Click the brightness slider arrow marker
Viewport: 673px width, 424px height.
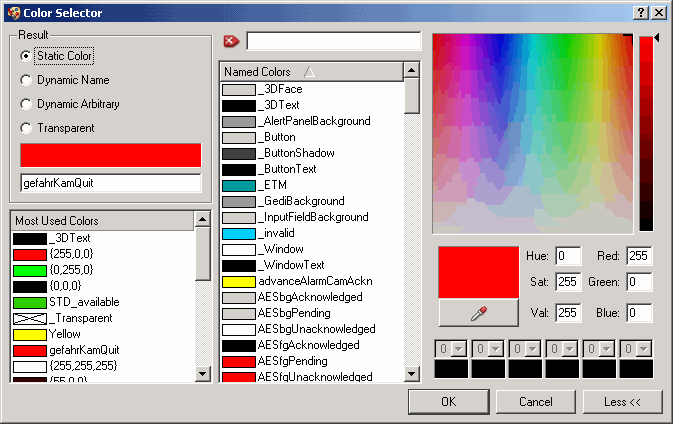[657, 39]
